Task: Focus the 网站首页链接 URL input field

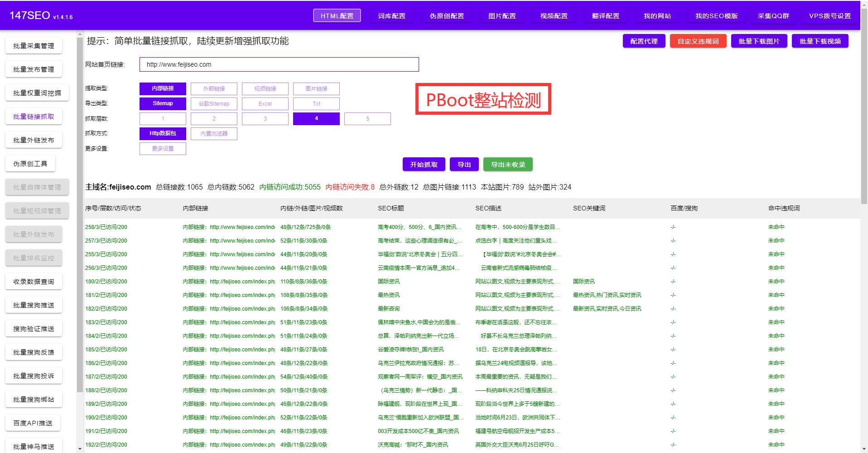Action: tap(279, 64)
